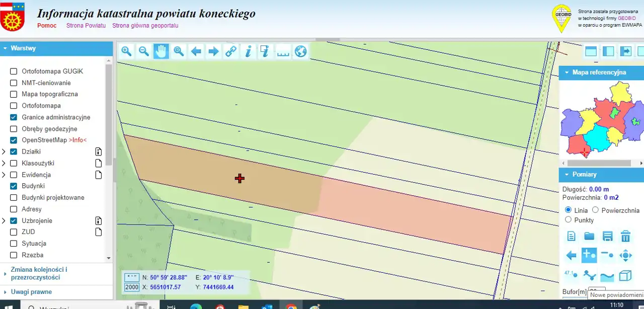The image size is (644, 309).
Task: Select the zoom out magnifier tool
Action: 144,51
